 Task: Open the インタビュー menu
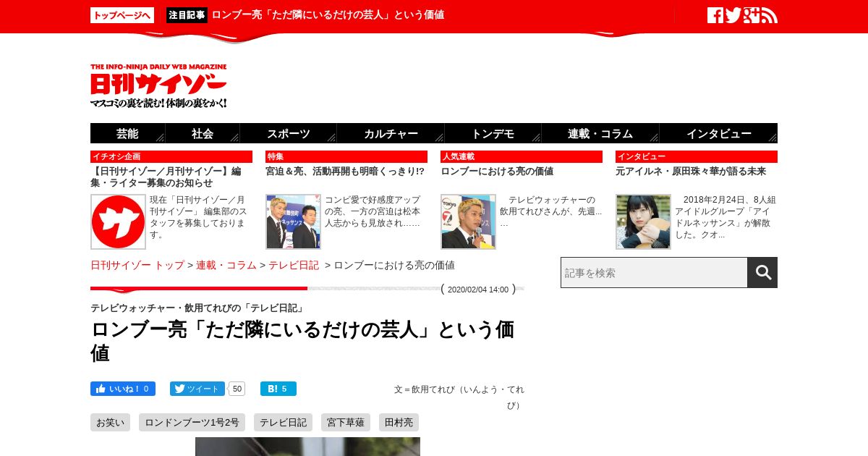(718, 133)
